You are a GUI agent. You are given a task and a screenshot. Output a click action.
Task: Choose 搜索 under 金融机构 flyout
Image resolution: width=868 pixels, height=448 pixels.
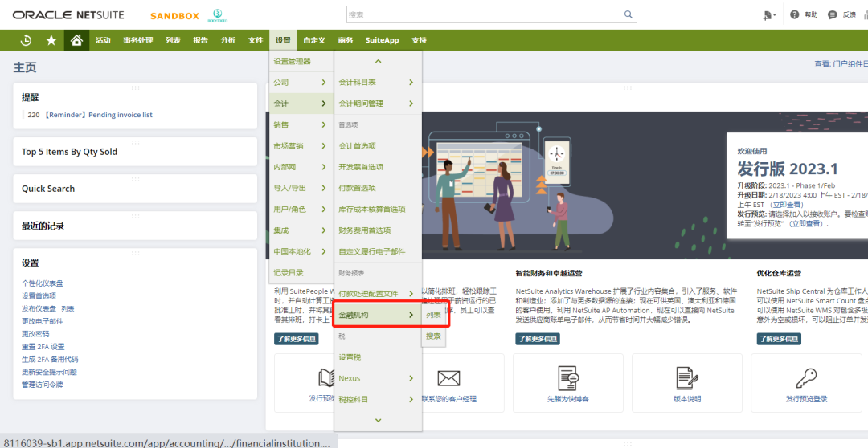click(x=433, y=336)
